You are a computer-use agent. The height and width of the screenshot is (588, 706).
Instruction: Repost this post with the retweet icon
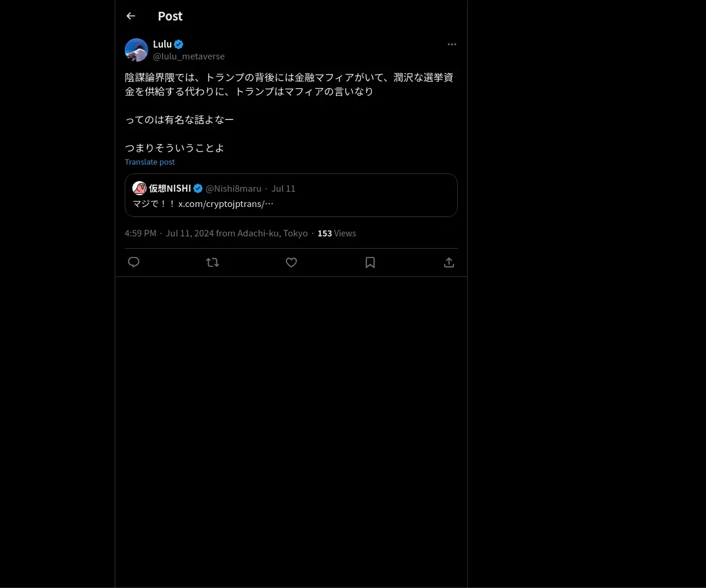pyautogui.click(x=212, y=262)
